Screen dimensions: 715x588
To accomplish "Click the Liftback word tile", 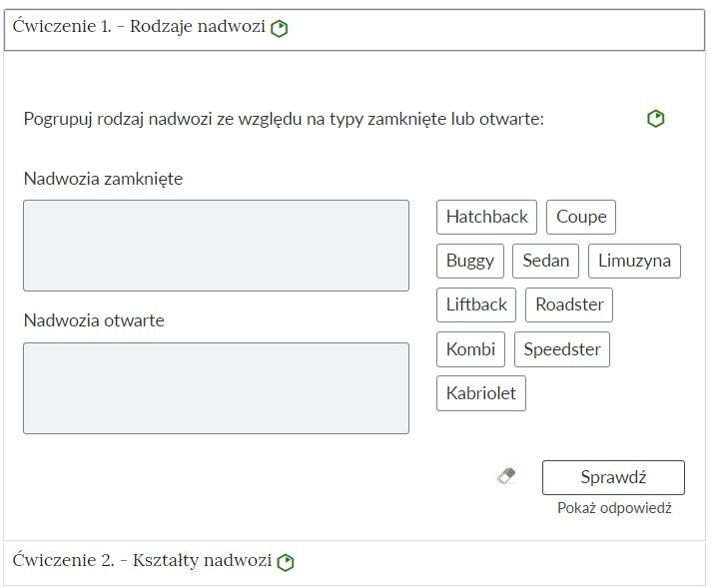I will click(x=476, y=304).
